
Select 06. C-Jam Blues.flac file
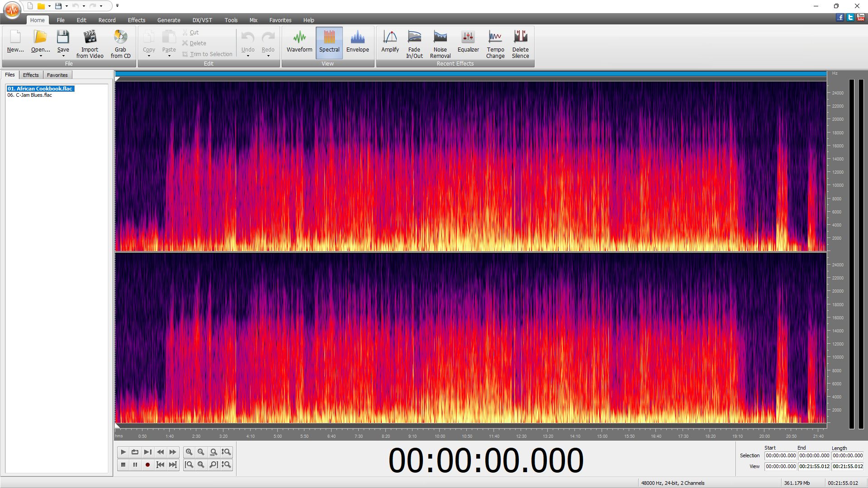click(29, 95)
